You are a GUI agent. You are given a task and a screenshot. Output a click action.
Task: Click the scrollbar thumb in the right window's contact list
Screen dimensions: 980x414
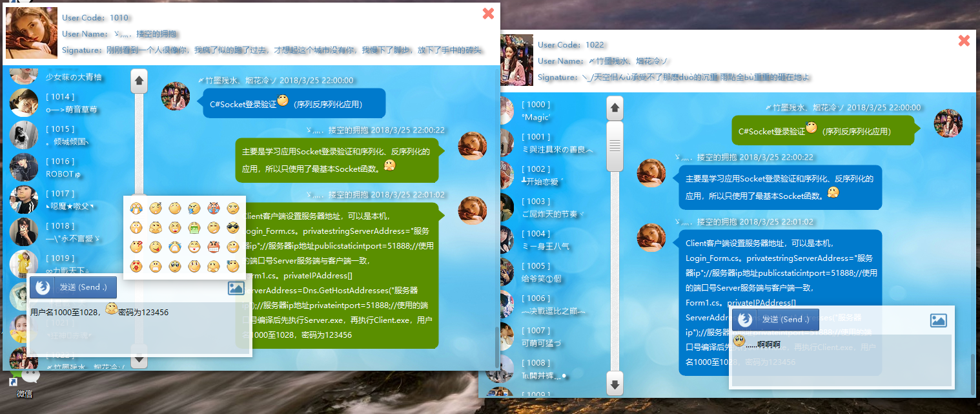(615, 146)
